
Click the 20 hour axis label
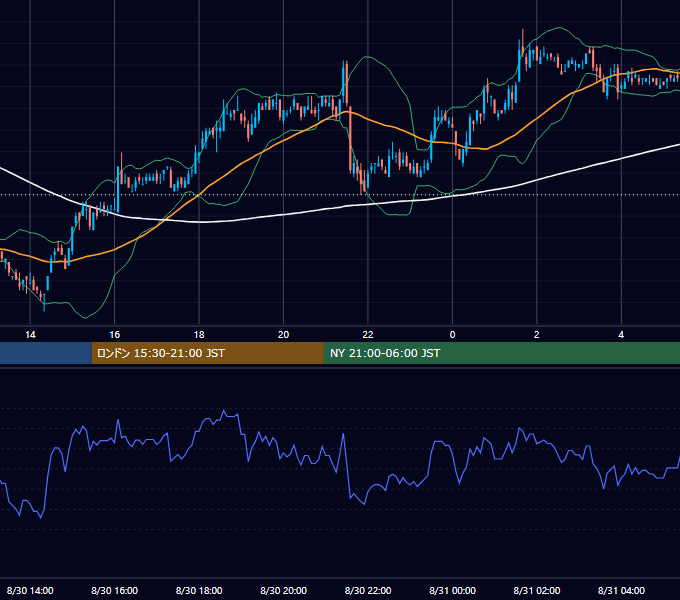283,335
